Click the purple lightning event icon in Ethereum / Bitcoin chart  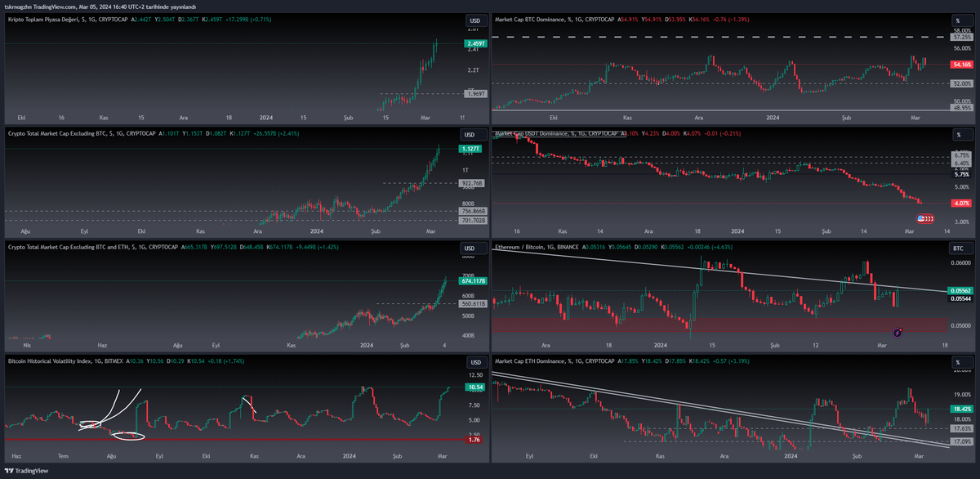click(898, 332)
